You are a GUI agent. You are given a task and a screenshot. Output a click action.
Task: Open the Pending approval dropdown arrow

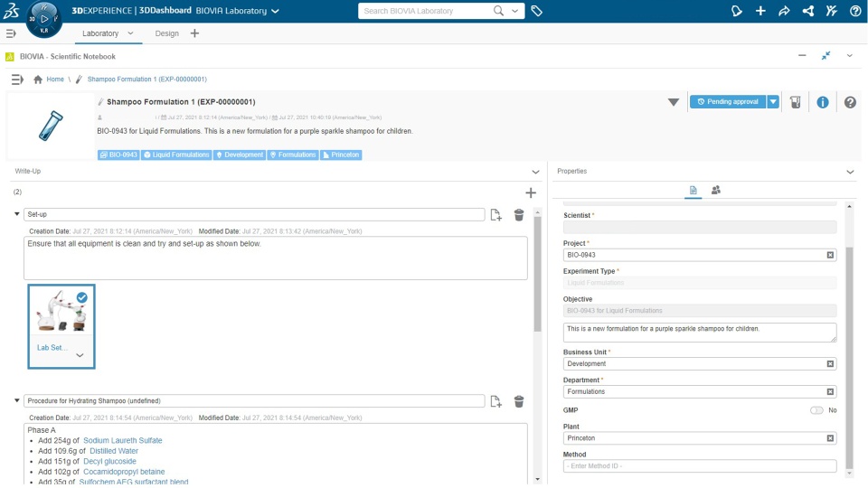pos(773,102)
